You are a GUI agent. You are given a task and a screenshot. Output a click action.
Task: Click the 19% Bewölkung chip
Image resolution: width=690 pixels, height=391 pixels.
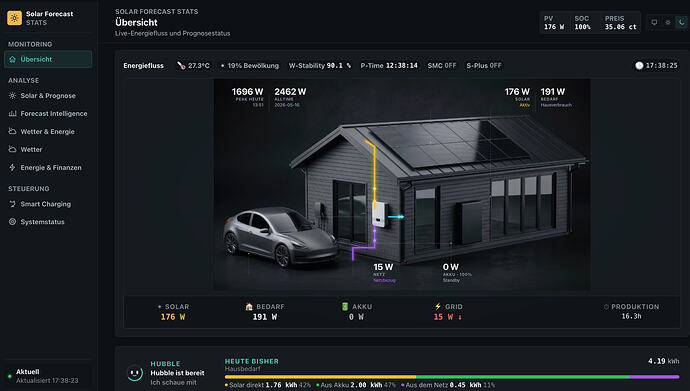(250, 66)
